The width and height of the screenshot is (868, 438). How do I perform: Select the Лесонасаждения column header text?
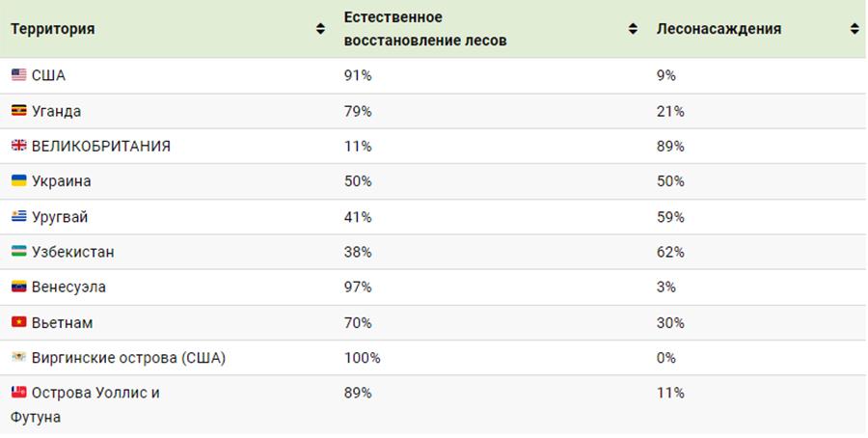tap(719, 29)
